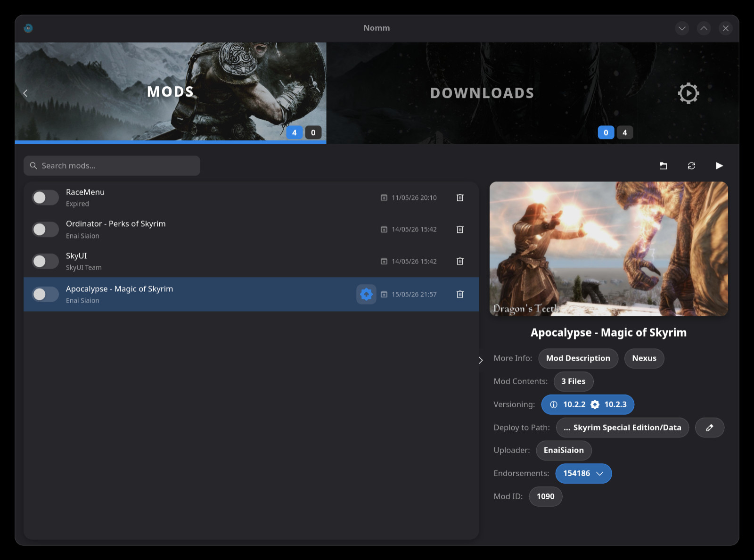Image resolution: width=754 pixels, height=560 pixels.
Task: Click install date icon for RaceMenu
Action: point(384,198)
